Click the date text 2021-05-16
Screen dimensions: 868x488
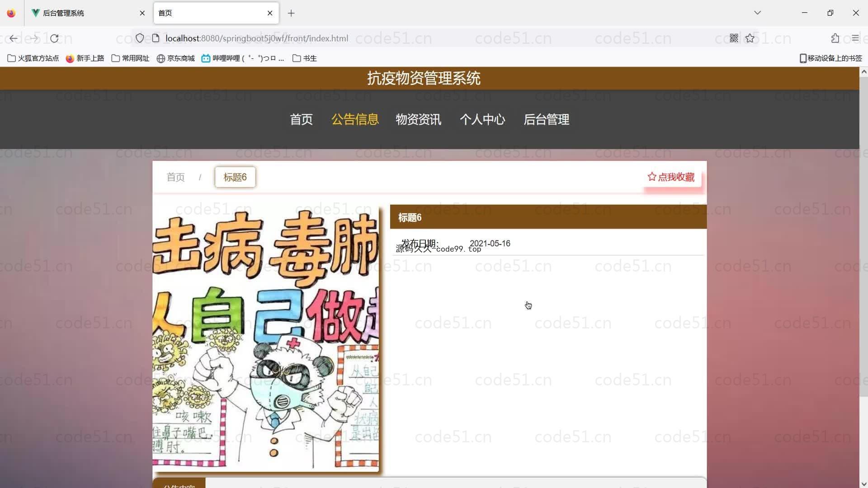[490, 244]
